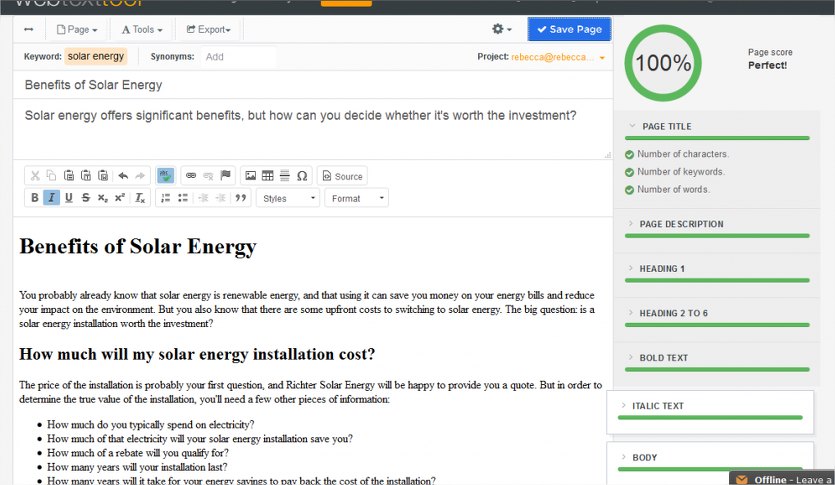Click heading "Benefits of Solar Energy" in editor
This screenshot has width=835, height=485.
point(138,246)
